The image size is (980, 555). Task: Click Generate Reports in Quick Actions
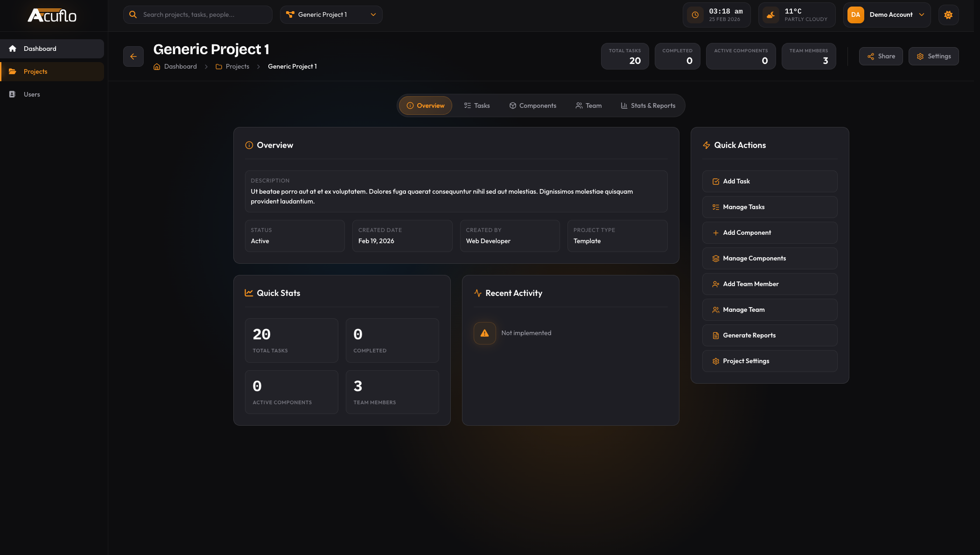point(769,335)
